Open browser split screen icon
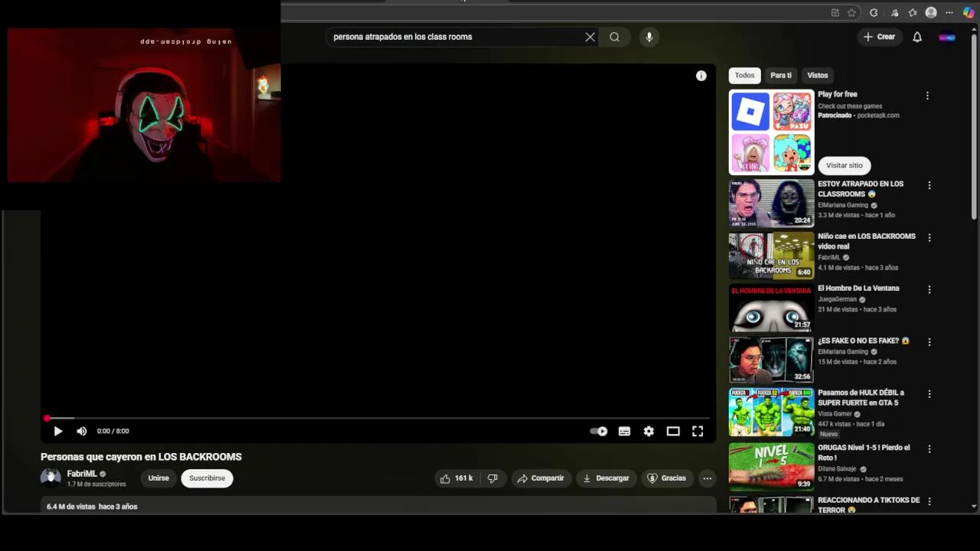Viewport: 980px width, 551px height. (x=835, y=12)
